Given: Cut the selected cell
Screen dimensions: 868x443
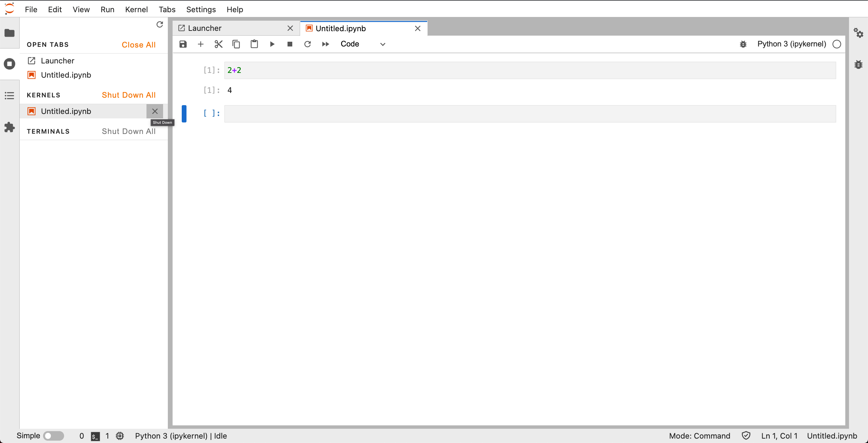Looking at the screenshot, I should coord(218,44).
